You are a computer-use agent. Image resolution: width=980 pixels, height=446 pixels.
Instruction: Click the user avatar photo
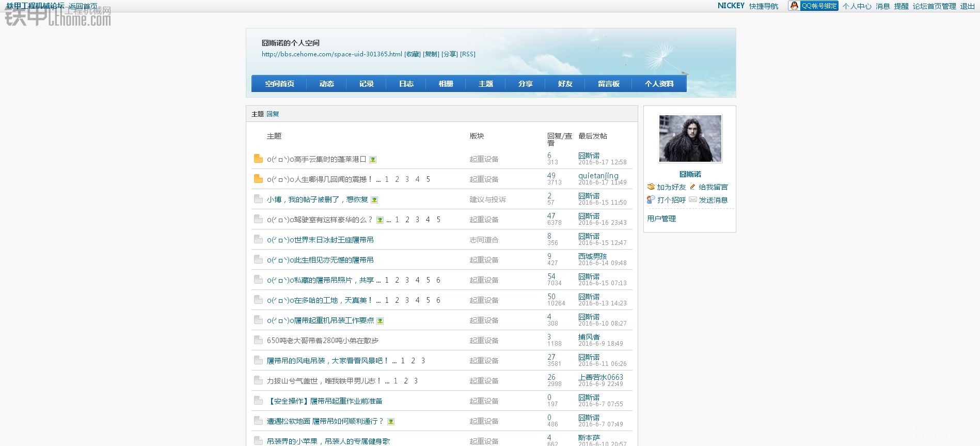click(690, 139)
